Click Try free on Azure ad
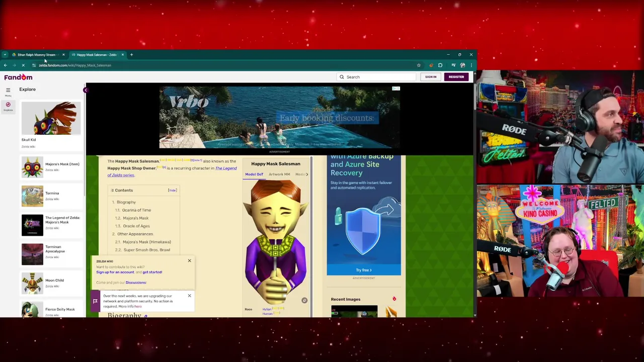The image size is (644, 362). tap(364, 270)
